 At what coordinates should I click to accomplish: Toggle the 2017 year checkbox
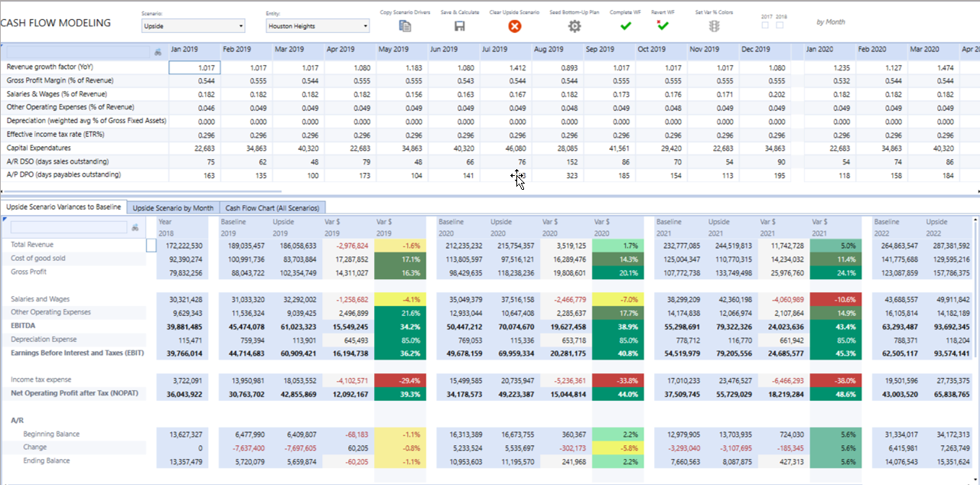767,25
